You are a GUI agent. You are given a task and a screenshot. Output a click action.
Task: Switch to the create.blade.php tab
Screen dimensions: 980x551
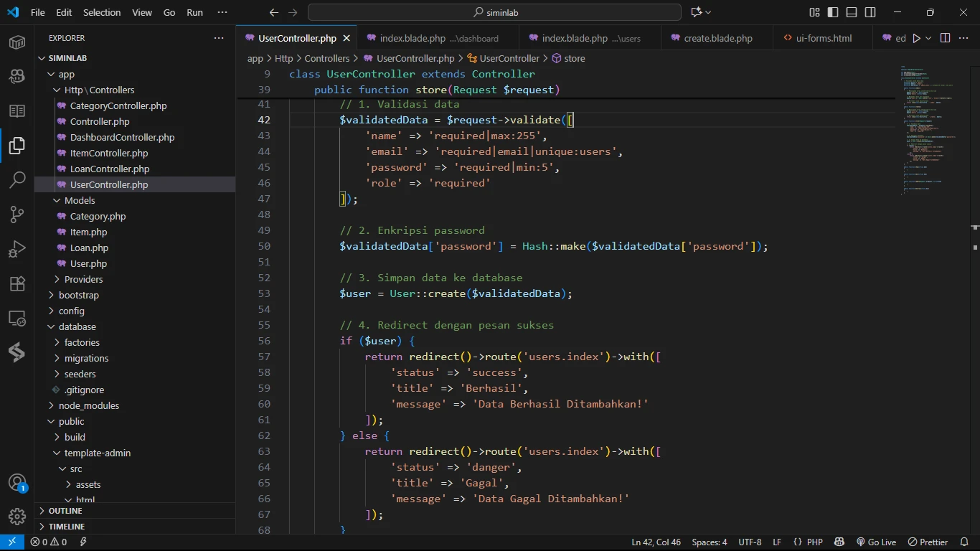(717, 38)
